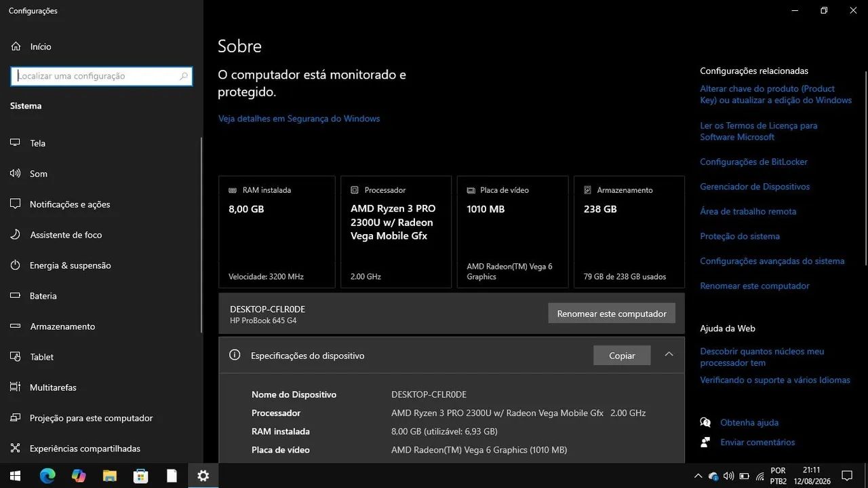Screen dimensions: 868x488
Task: Click Projeção para este computador icon
Action: click(16, 418)
